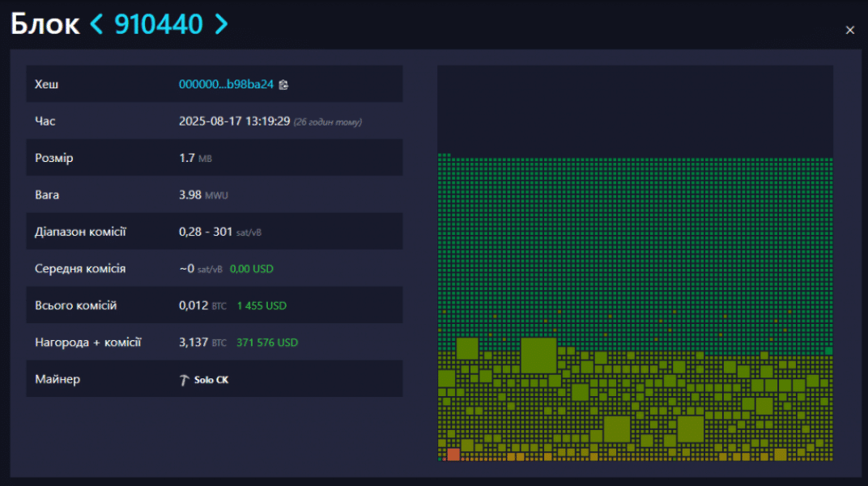The image size is (868, 486).
Task: Click the 1 455 USD total fees value
Action: click(x=262, y=306)
